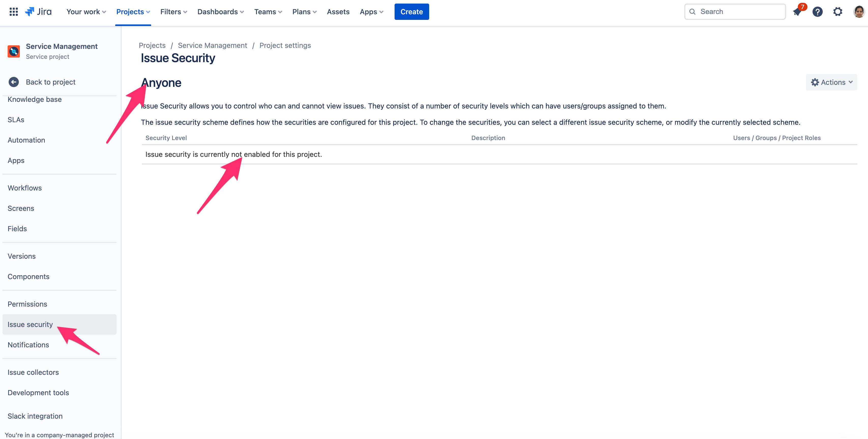This screenshot has width=868, height=439.
Task: Open the settings gear icon
Action: tap(838, 12)
